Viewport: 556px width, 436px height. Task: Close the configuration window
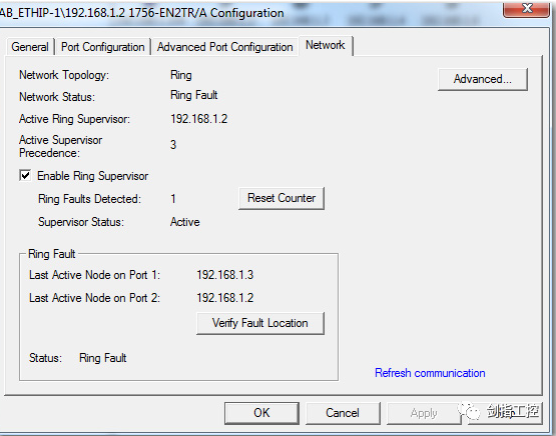tap(527, 9)
